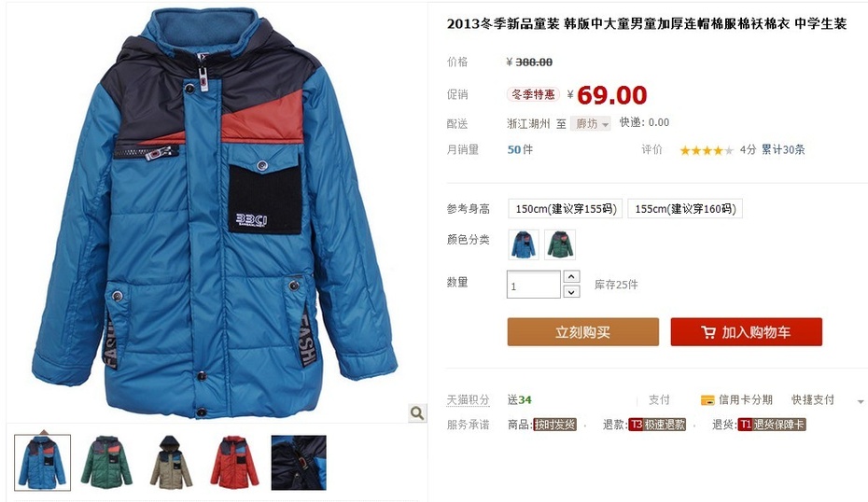Select the red jacket thumbnail
This screenshot has width=868, height=502.
coord(234,462)
